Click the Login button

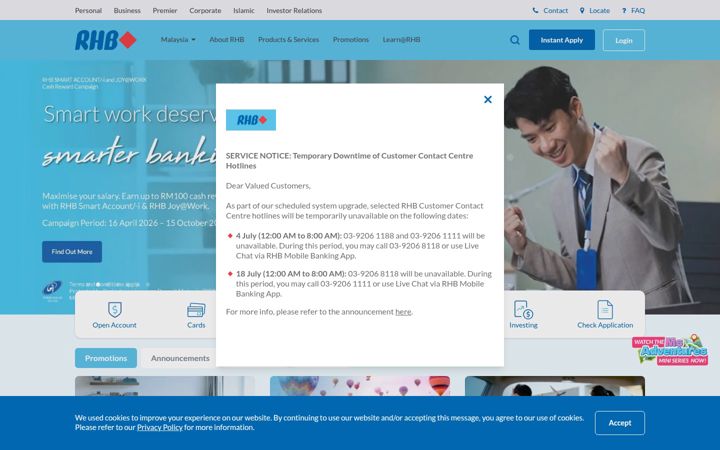click(624, 40)
